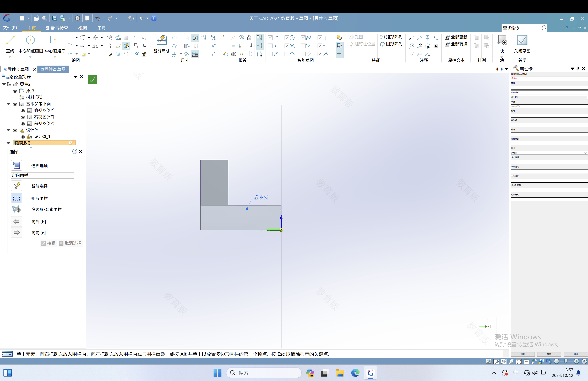
Task: Click the 零件名 input field
Action: click(x=549, y=125)
